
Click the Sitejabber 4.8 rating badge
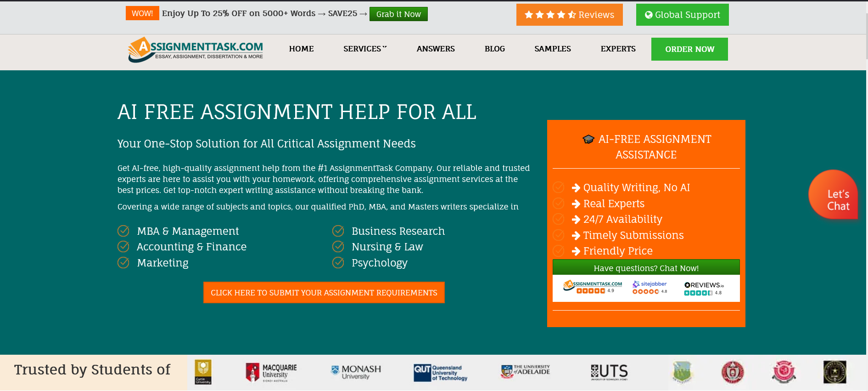pos(650,288)
